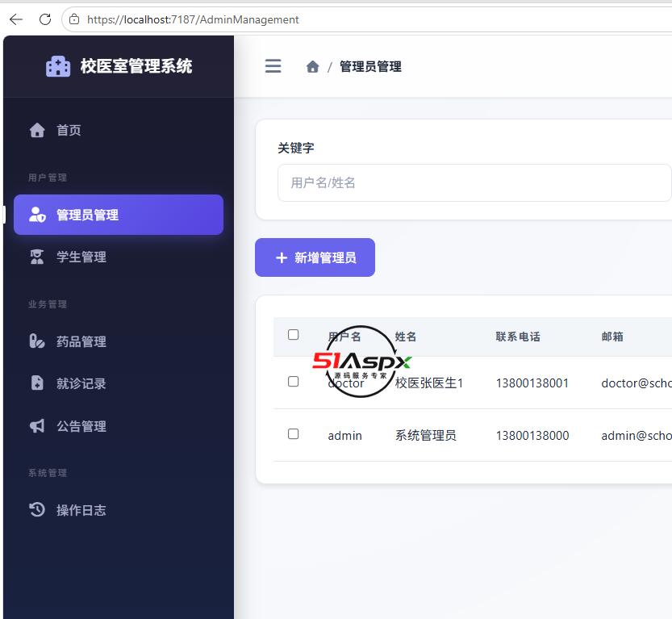672x619 pixels.
Task: Click the 邮箱 column header
Action: (x=612, y=337)
